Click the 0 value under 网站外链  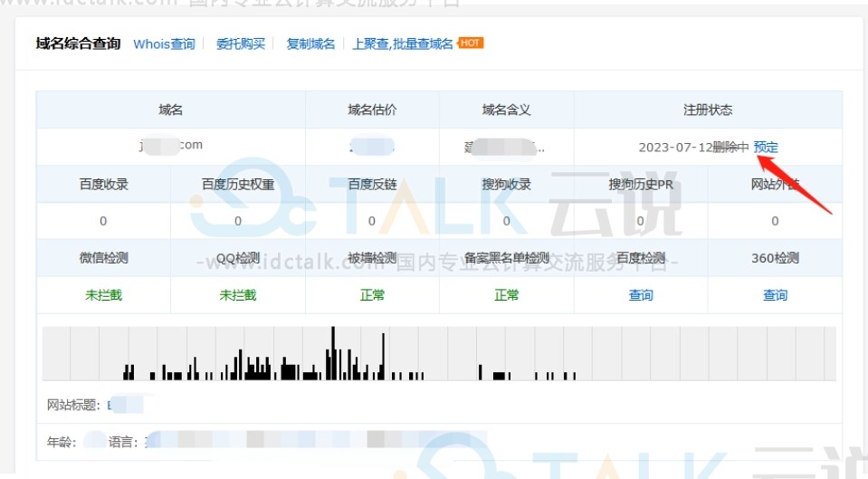click(x=775, y=221)
